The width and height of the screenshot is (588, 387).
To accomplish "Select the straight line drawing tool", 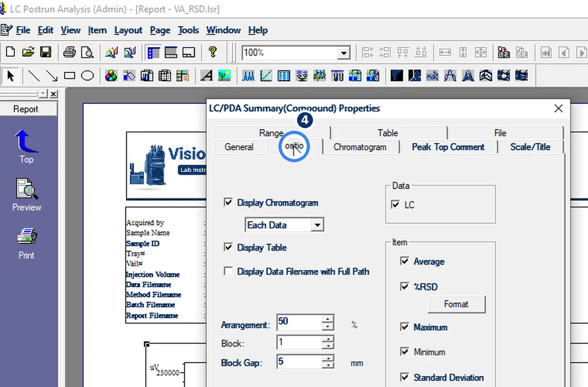I will (x=34, y=76).
